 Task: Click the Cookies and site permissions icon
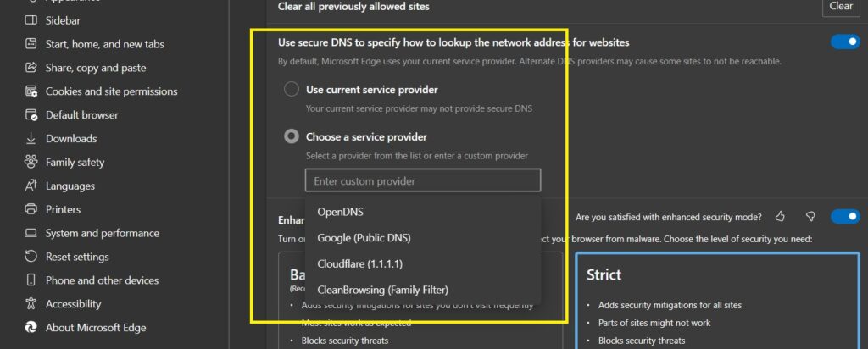pos(31,91)
